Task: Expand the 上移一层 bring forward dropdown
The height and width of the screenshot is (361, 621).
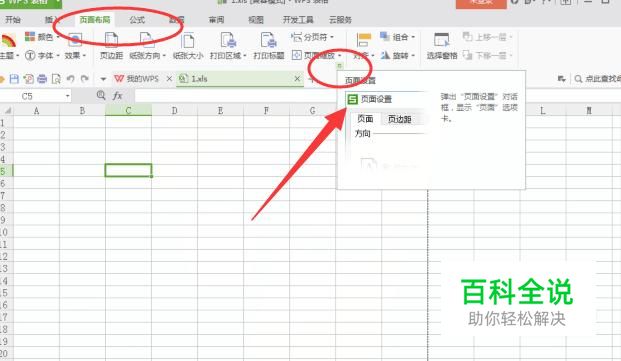Action: tap(511, 37)
